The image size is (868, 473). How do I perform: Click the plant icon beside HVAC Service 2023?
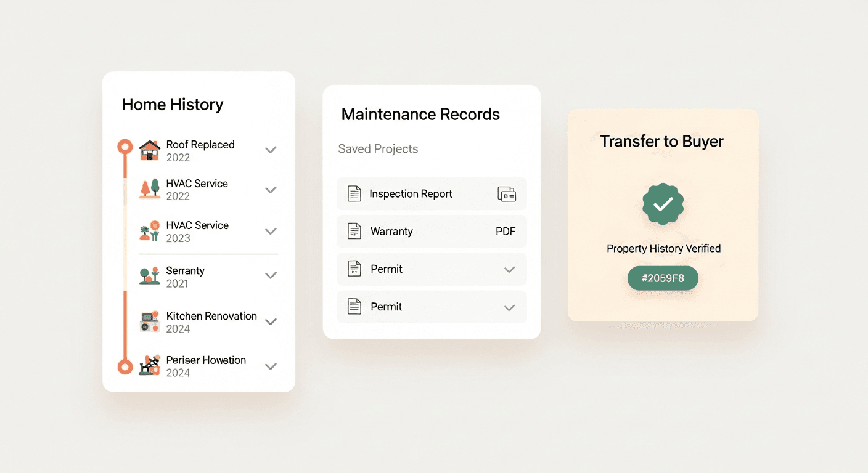pos(150,231)
